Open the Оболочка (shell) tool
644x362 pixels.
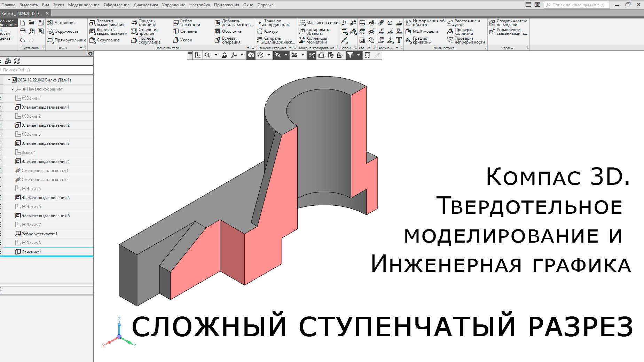[231, 31]
